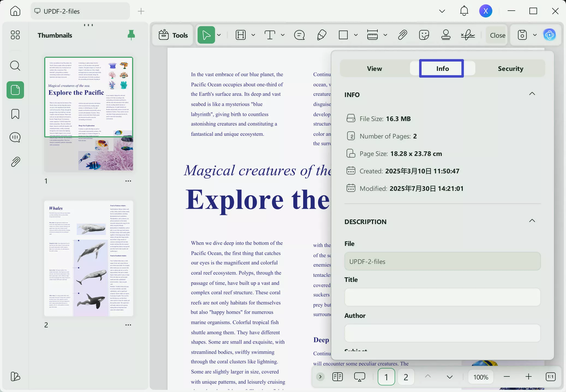Select the cursor selection tool
566x392 pixels.
(206, 35)
